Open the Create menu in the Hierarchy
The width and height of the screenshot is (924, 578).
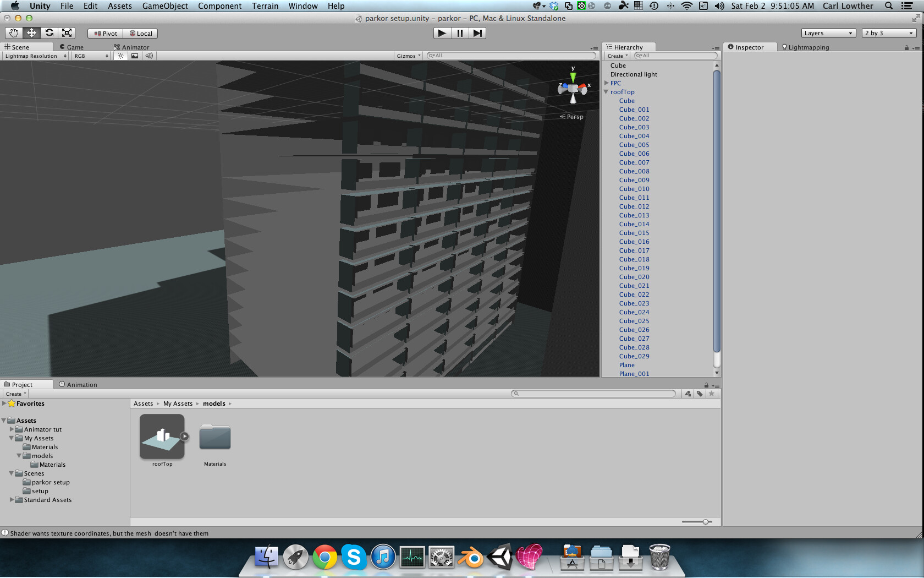point(616,56)
